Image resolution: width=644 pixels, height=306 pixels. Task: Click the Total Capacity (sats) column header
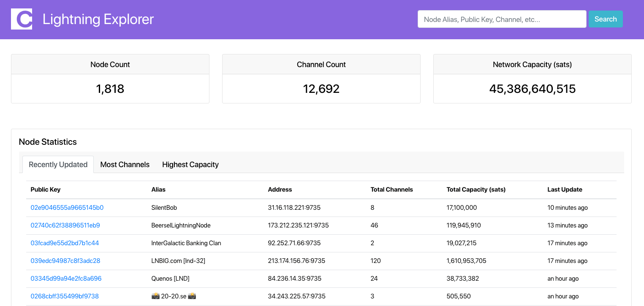point(476,190)
